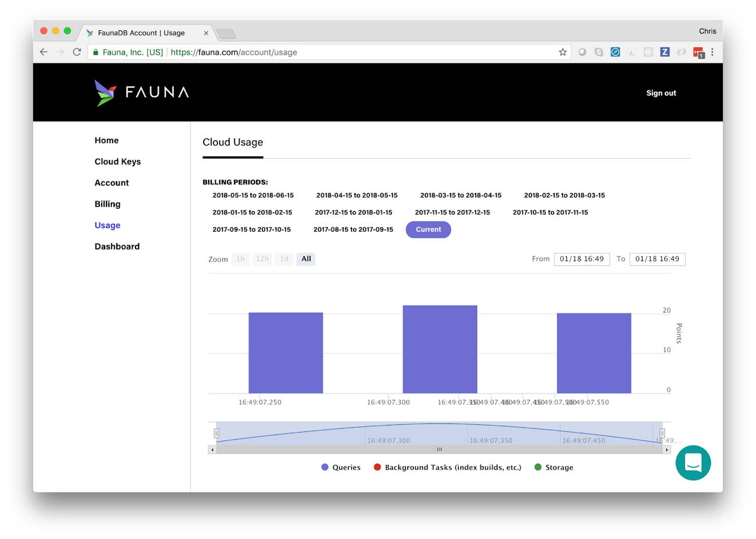Image resolution: width=756 pixels, height=539 pixels.
Task: Click the blue compass extension icon
Action: 615,52
